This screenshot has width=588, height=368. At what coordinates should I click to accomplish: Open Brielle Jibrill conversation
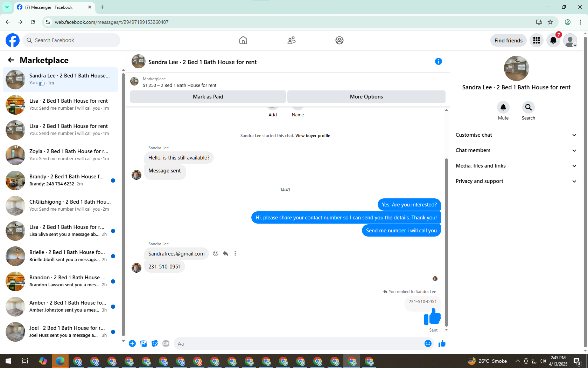coord(60,256)
